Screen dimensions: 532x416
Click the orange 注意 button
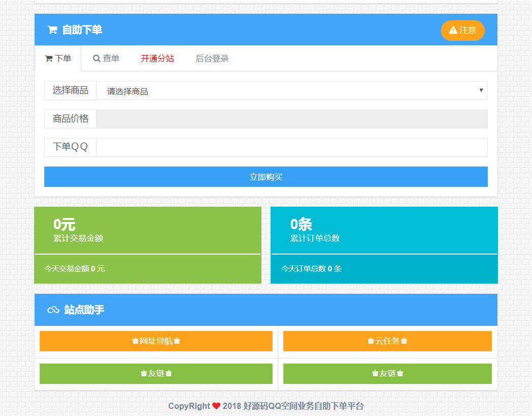coord(462,31)
